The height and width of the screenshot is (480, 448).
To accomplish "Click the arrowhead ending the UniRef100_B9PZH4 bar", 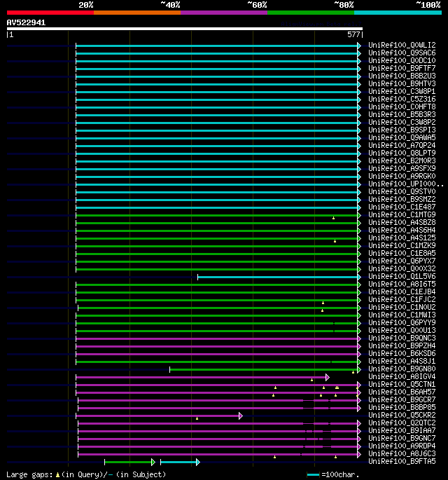I will coord(359,347).
